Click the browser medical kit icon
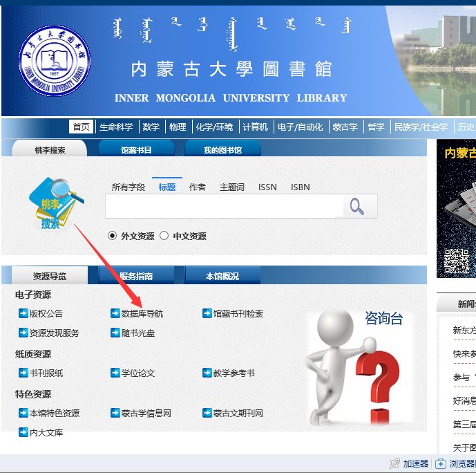 tap(441, 464)
